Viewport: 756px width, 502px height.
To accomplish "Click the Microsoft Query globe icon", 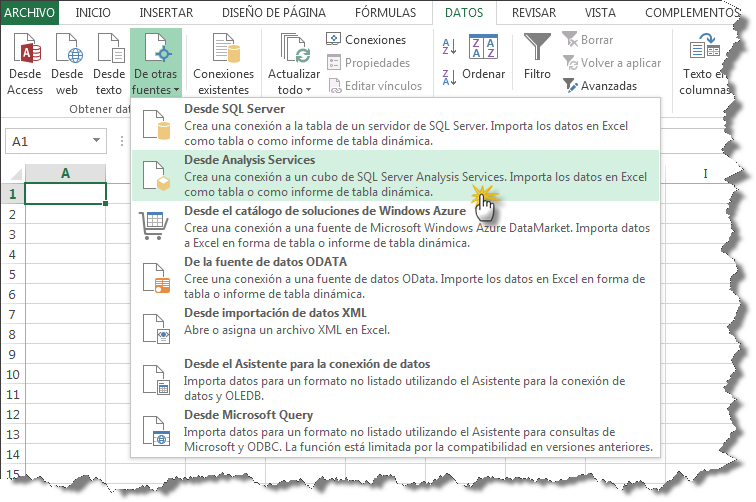I will coord(156,431).
